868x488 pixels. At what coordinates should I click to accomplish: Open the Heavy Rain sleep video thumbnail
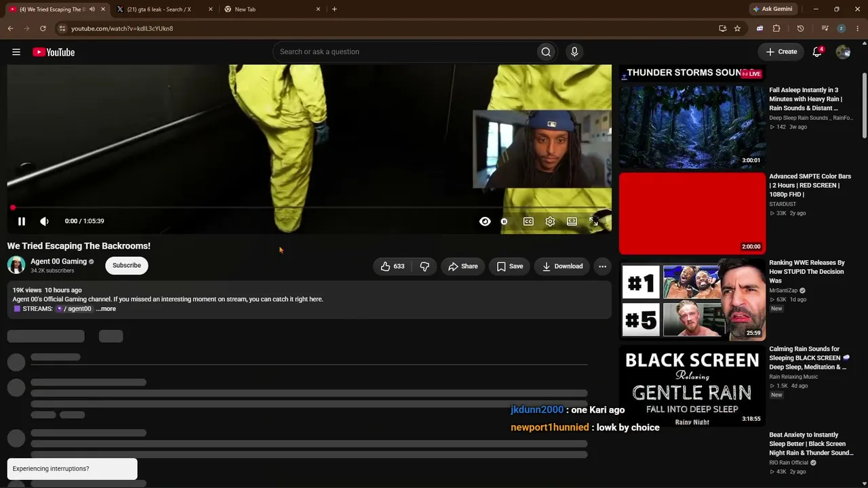(692, 127)
